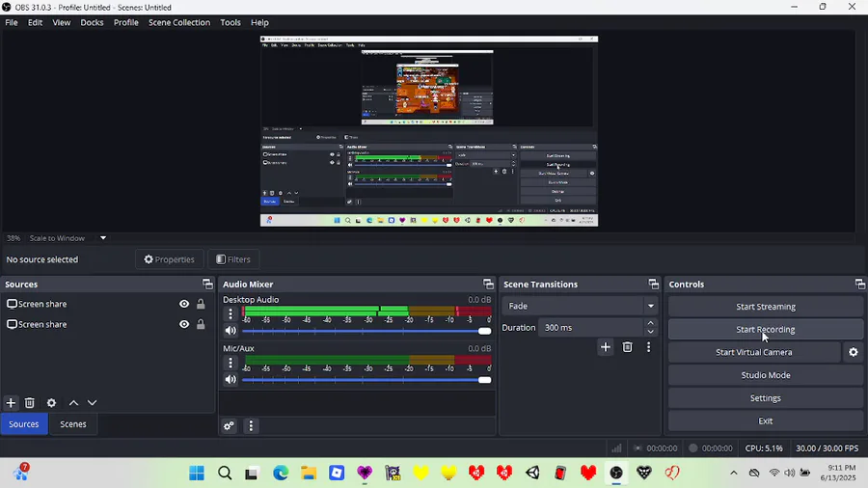Open the Edit menu
Viewport: 868px width, 488px height.
coord(35,23)
